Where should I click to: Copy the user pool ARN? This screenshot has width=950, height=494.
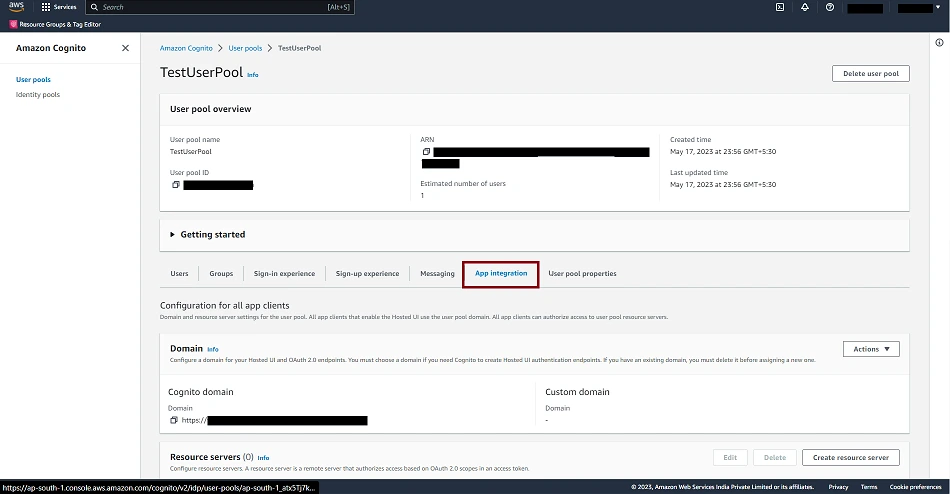(x=427, y=152)
